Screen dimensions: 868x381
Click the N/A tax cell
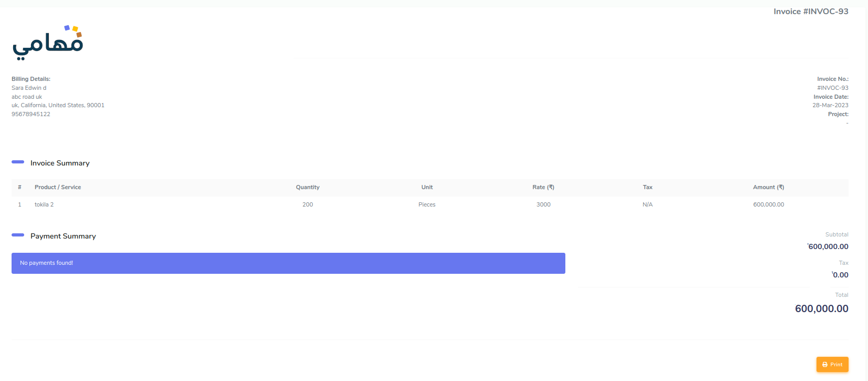[x=647, y=204]
